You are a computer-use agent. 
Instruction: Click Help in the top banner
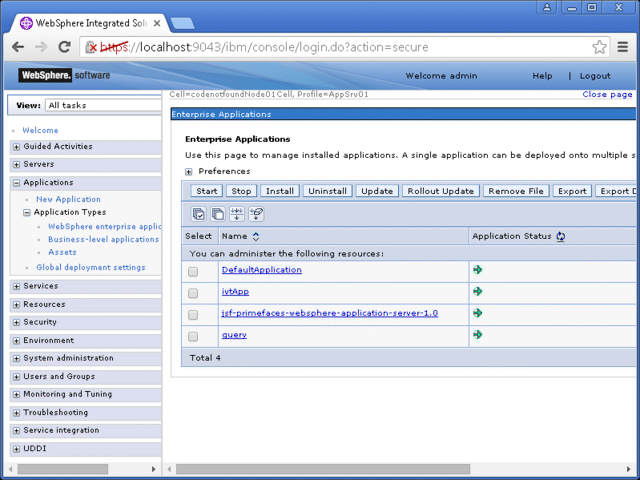point(542,76)
